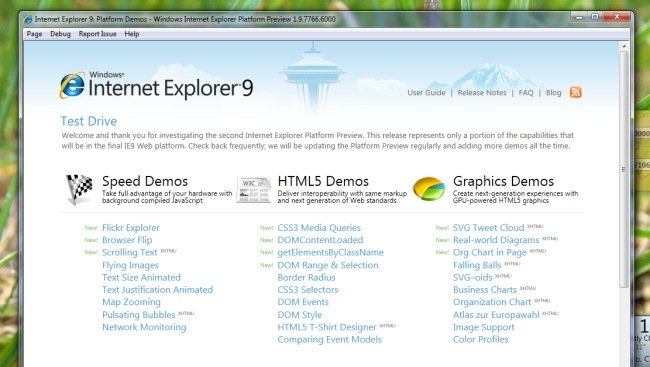Click the W3C newspaper HTML5 Demos icon
Screen dimensions: 650x367
tap(254, 190)
